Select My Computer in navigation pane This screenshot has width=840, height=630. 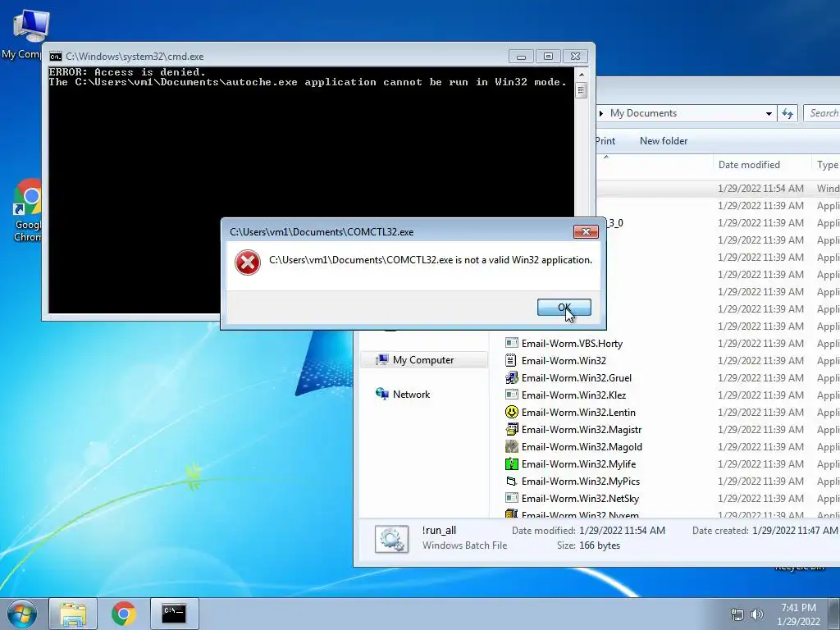423,360
